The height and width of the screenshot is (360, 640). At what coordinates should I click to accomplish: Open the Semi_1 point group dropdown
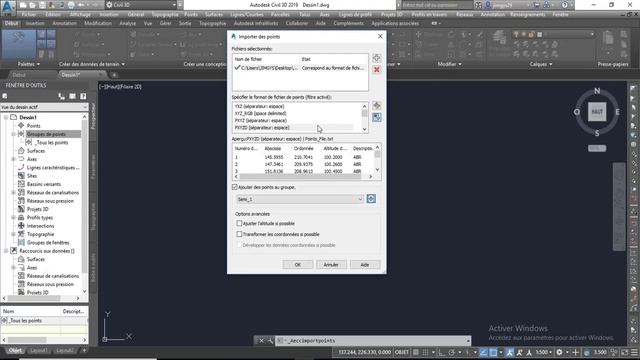point(300,199)
